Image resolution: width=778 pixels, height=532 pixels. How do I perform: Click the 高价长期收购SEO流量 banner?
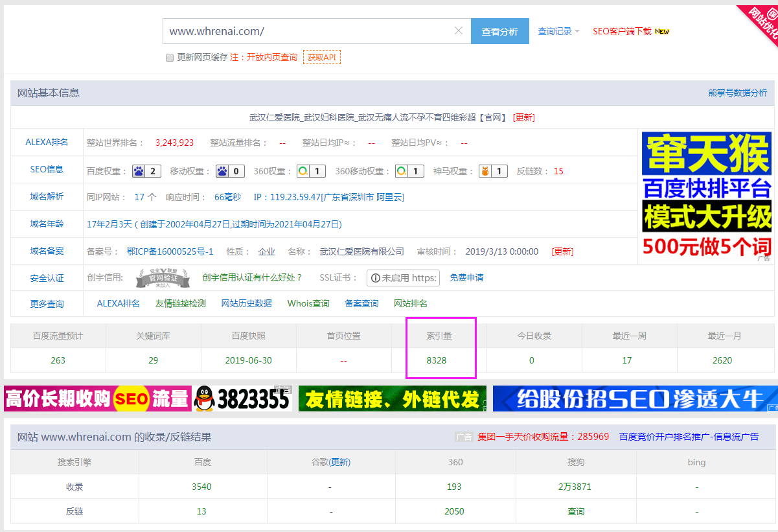point(147,399)
